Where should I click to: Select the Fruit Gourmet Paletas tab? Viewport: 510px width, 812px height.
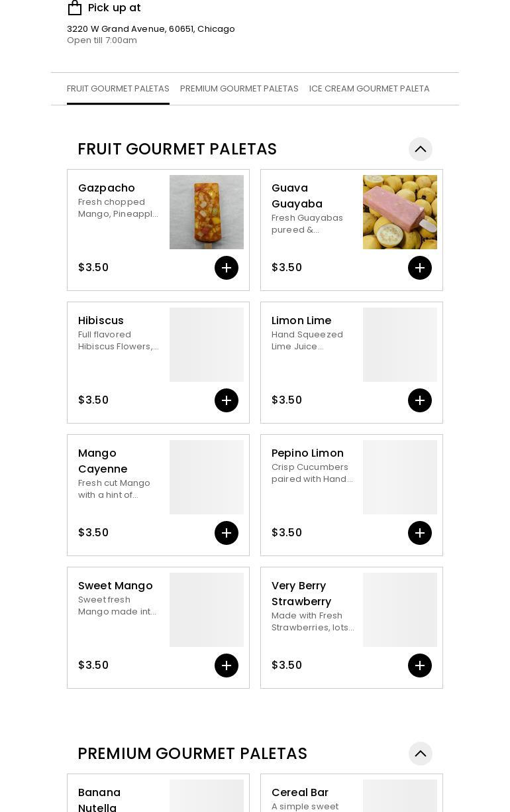(x=118, y=89)
